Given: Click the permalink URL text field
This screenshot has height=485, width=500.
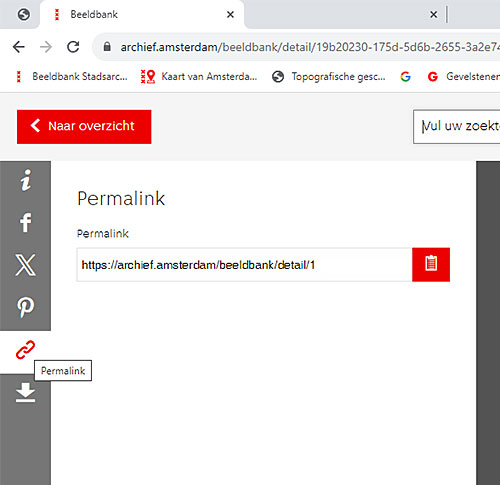Looking at the screenshot, I should tap(244, 265).
